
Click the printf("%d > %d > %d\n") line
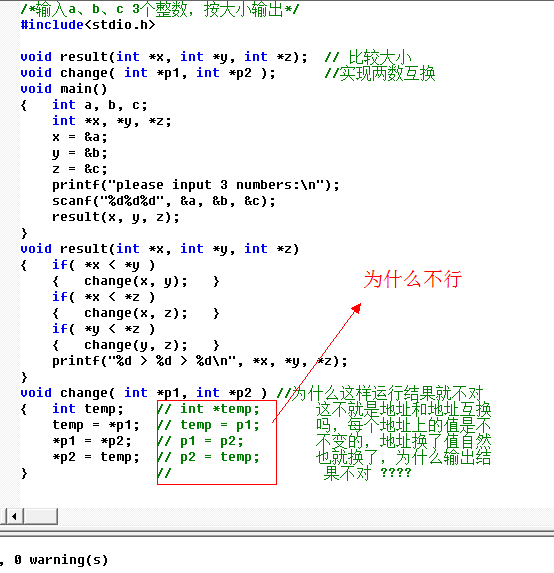[x=200, y=361]
